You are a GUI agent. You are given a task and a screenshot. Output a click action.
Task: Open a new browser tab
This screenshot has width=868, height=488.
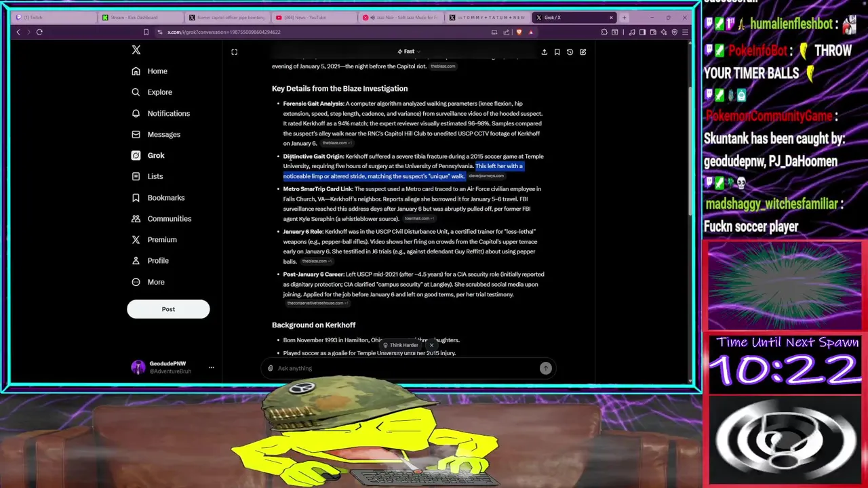(x=624, y=18)
